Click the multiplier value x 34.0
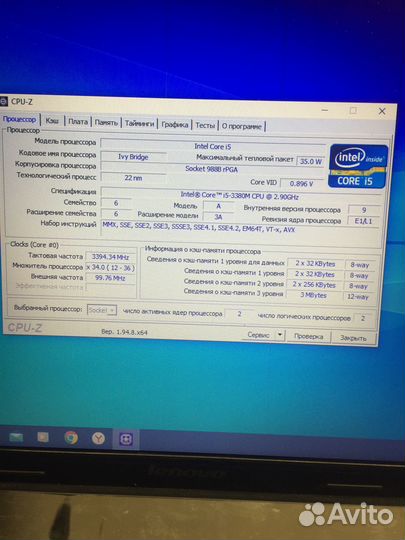This screenshot has height=540, width=405. 110,268
